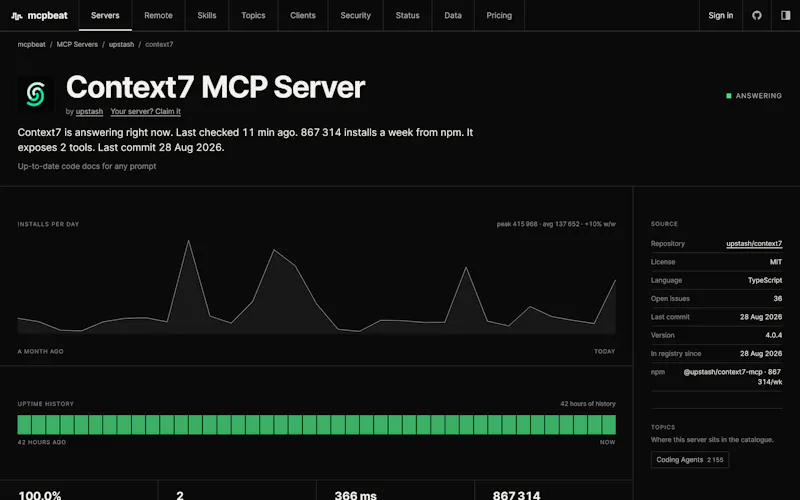Click the 366 ms latency stat
Screen dimensions: 800x500
[x=356, y=495]
